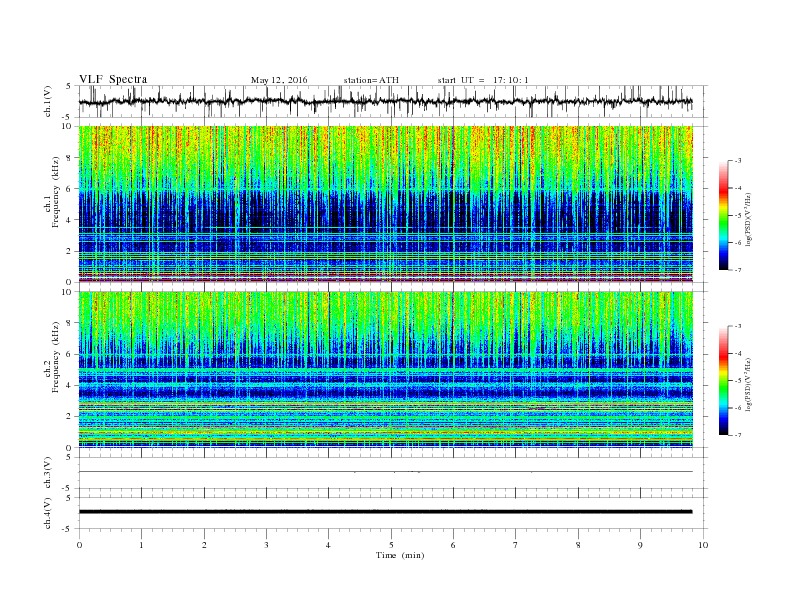Viewport: 792px width, 612px height.
Task: Click the "4" tick label on the bottom time axis
Action: (328, 545)
